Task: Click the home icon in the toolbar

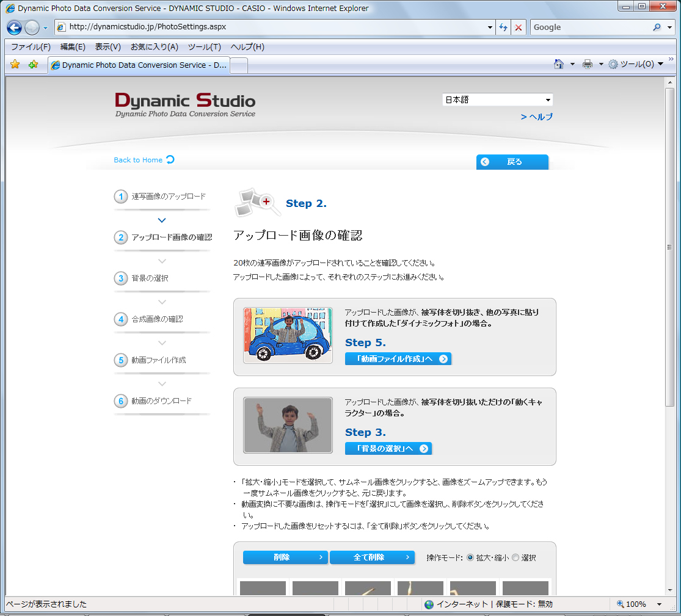Action: pos(558,63)
